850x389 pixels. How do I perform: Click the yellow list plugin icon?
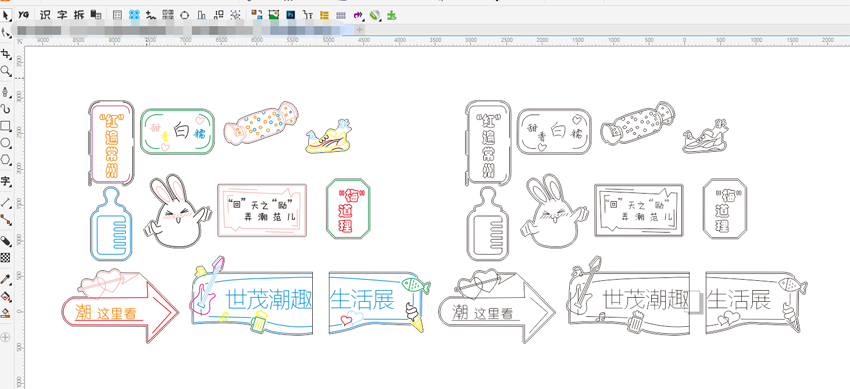tap(324, 15)
